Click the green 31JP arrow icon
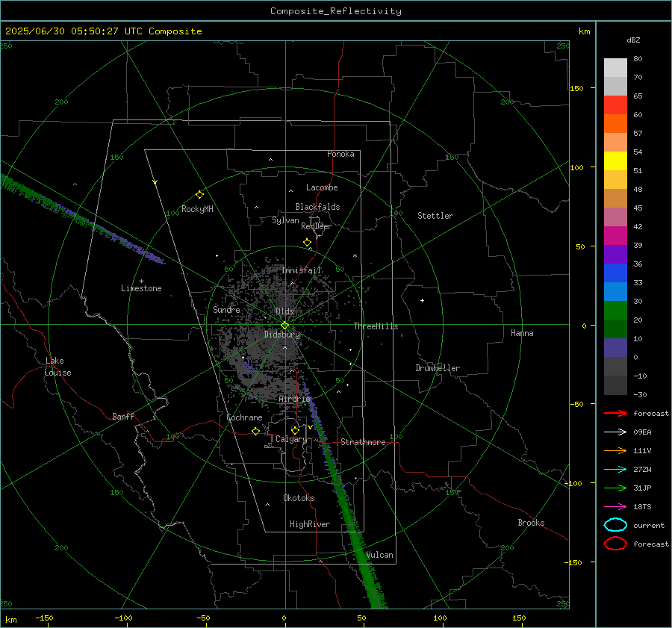This screenshot has height=628, width=672. click(x=615, y=488)
